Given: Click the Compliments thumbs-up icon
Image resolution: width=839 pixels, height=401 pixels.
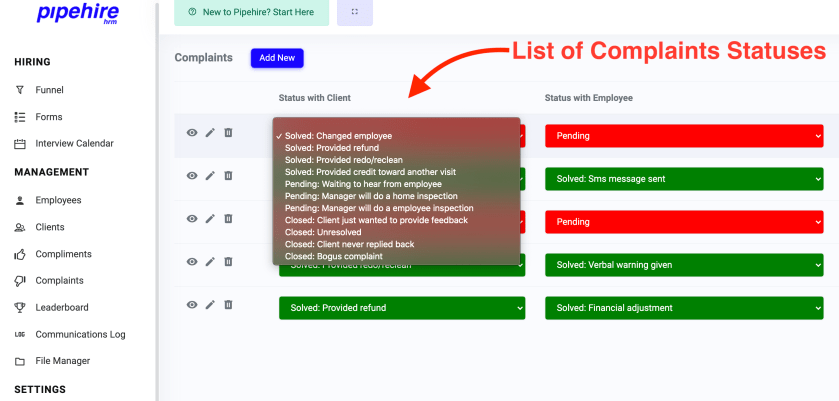Looking at the screenshot, I should (20, 254).
